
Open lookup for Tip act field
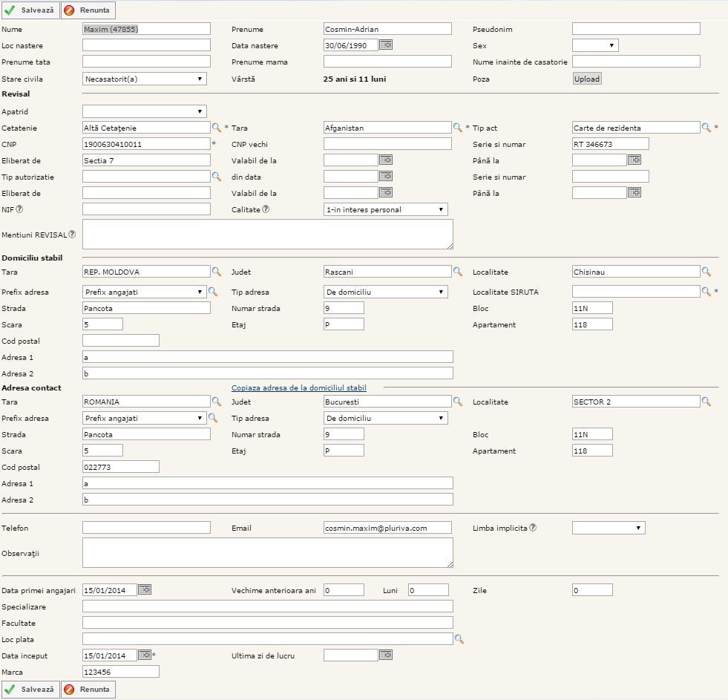(x=706, y=128)
